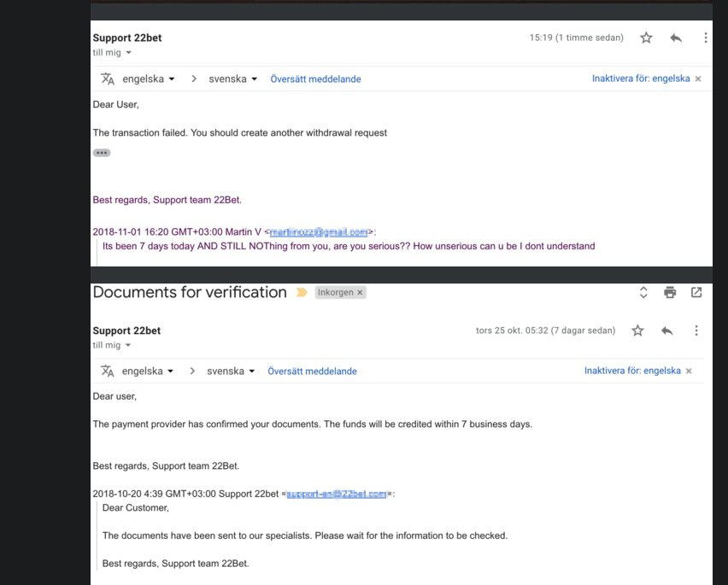Click the purple 'Best regards, Support team 22Bet.' signature
The height and width of the screenshot is (585, 728).
tap(167, 200)
